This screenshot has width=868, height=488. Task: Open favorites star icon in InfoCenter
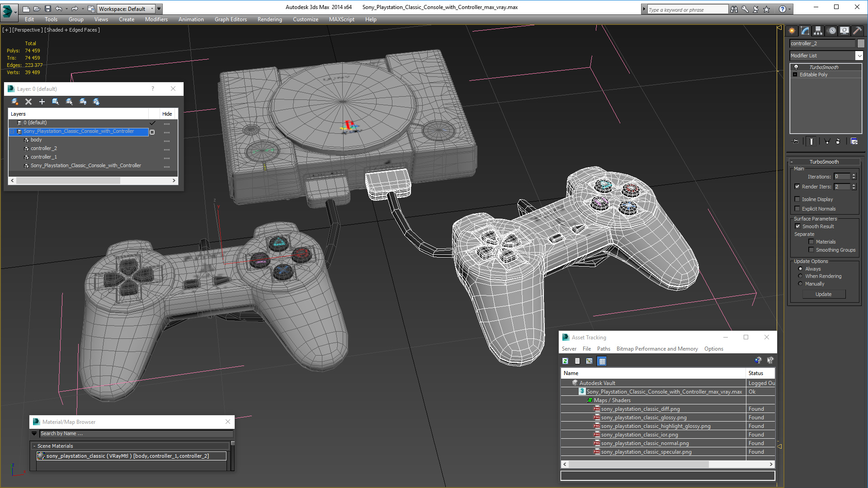(x=767, y=9)
